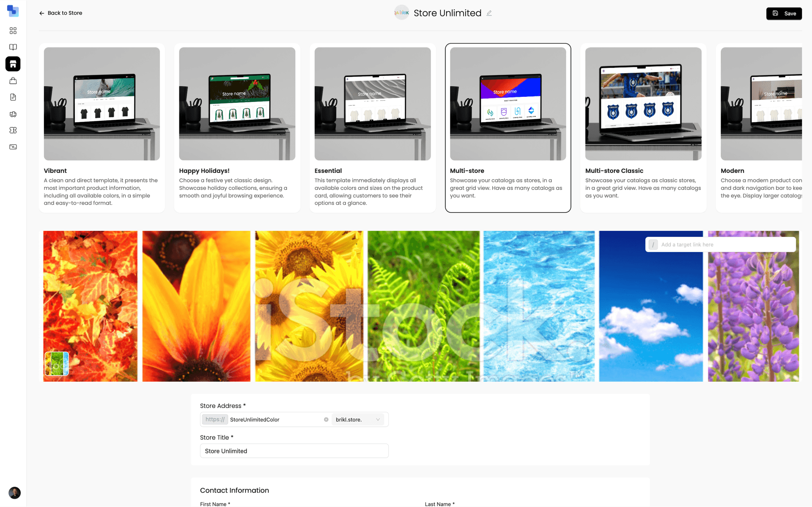
Task: Select the Vibrant template
Action: click(101, 127)
